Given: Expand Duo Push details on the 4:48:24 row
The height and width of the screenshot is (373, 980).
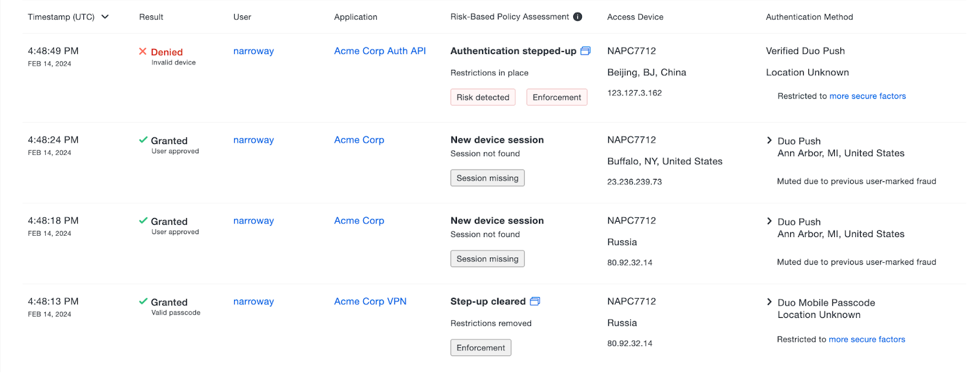Looking at the screenshot, I should coord(769,140).
